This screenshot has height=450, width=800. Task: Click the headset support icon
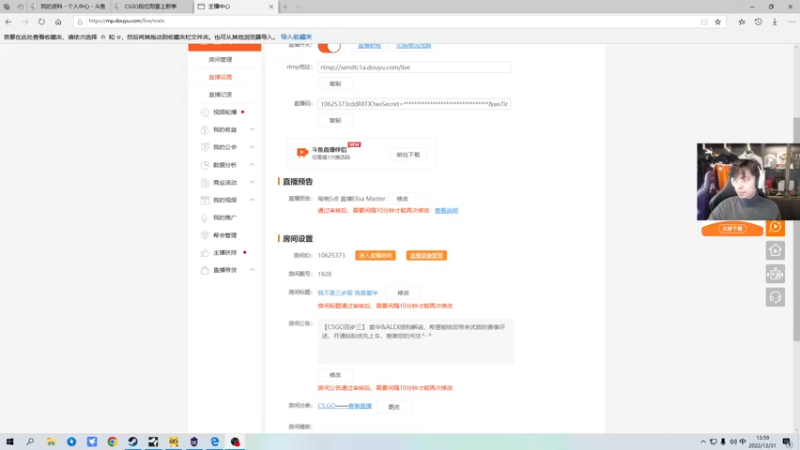(776, 297)
